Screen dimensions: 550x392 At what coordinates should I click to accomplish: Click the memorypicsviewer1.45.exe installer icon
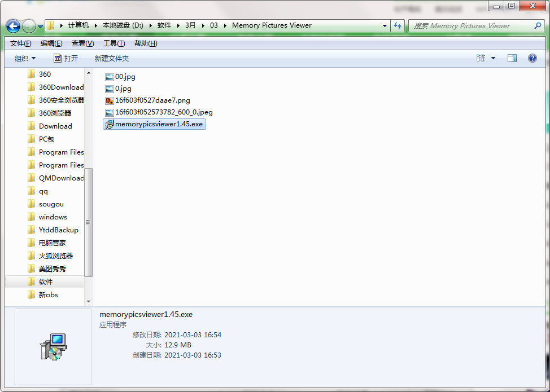(x=110, y=124)
